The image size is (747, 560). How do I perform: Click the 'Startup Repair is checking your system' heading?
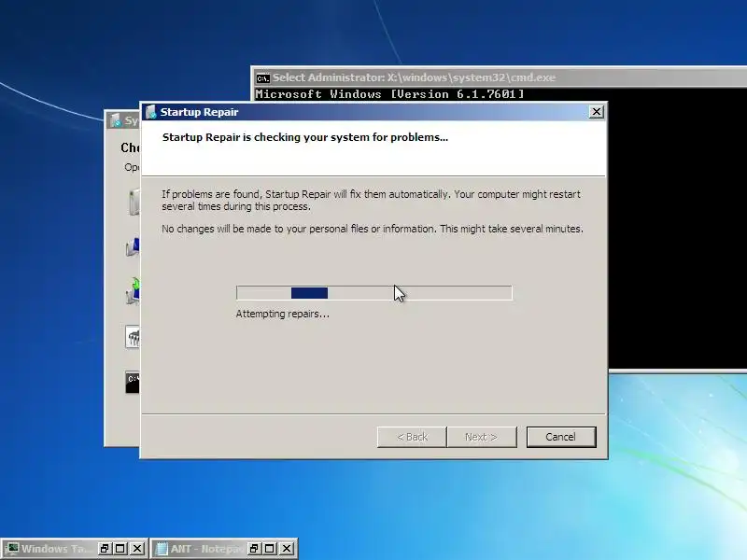click(x=305, y=137)
